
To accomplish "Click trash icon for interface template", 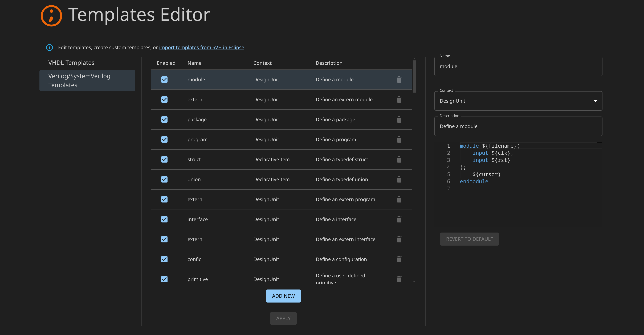I will [x=399, y=219].
